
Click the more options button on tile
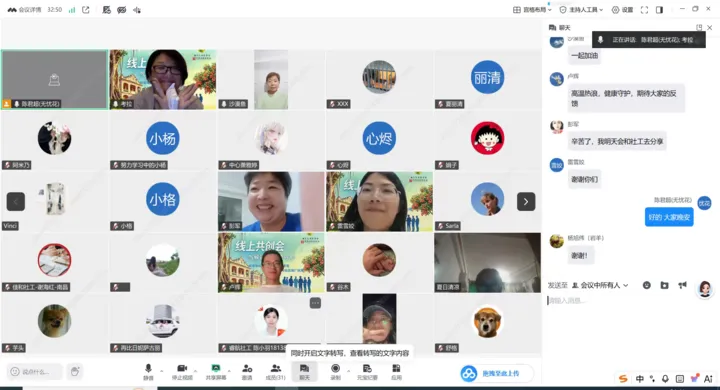(315, 303)
